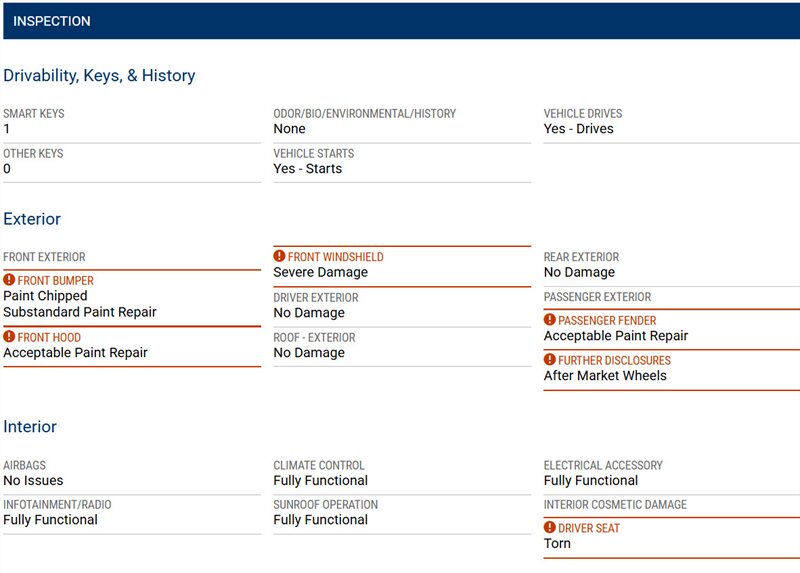Click the Yes - Drives status text
This screenshot has width=800, height=573.
tap(579, 129)
